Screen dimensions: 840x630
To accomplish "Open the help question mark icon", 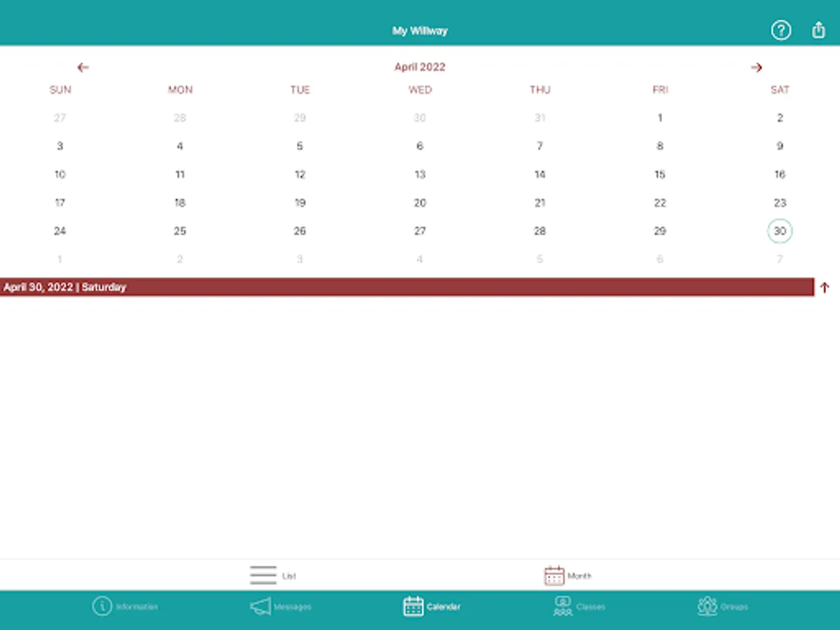I will point(781,31).
